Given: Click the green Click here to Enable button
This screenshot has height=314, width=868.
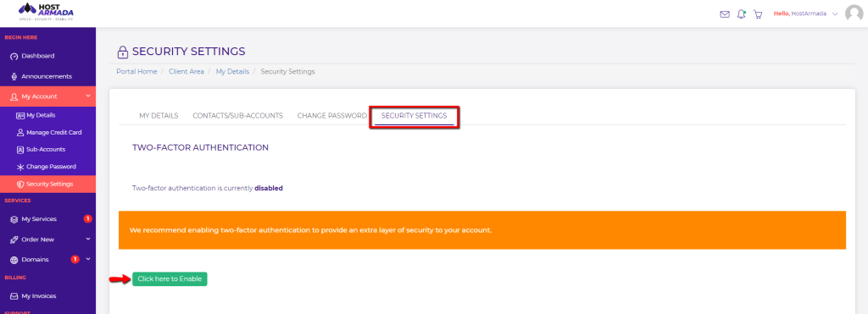Looking at the screenshot, I should pos(170,279).
